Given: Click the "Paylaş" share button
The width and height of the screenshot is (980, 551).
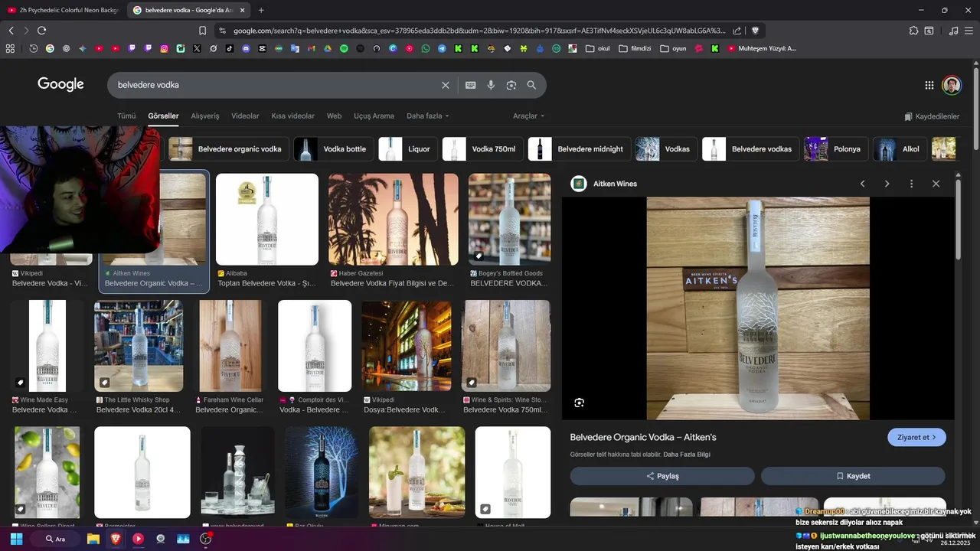Looking at the screenshot, I should click(662, 476).
